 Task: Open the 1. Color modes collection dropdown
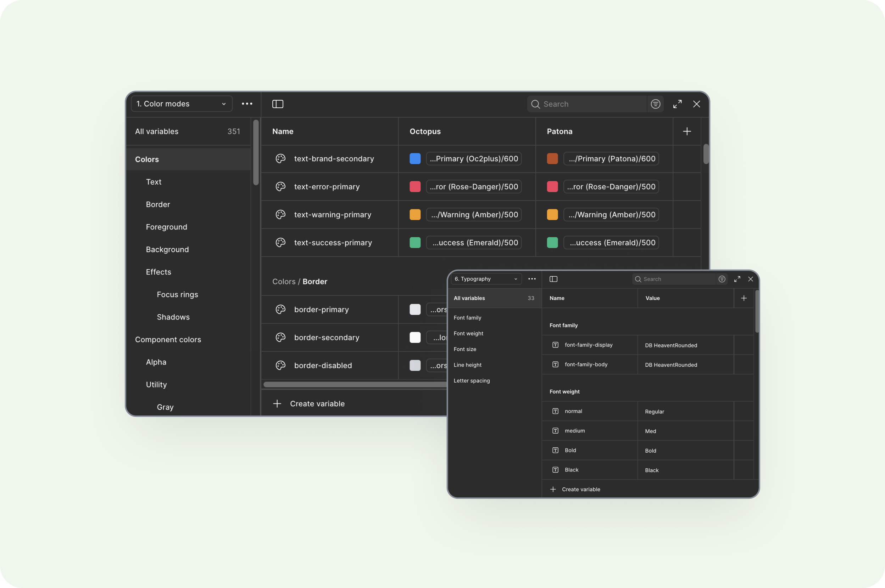[x=182, y=104]
